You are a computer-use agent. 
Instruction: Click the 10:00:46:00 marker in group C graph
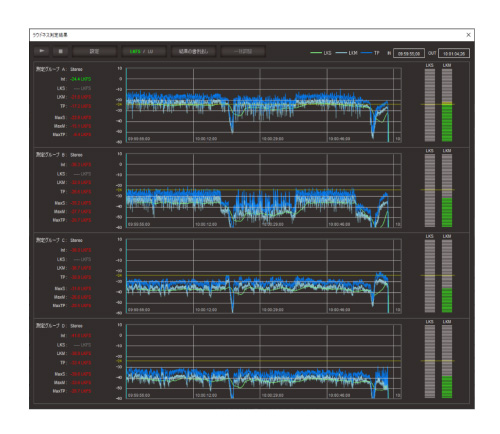[339, 310]
